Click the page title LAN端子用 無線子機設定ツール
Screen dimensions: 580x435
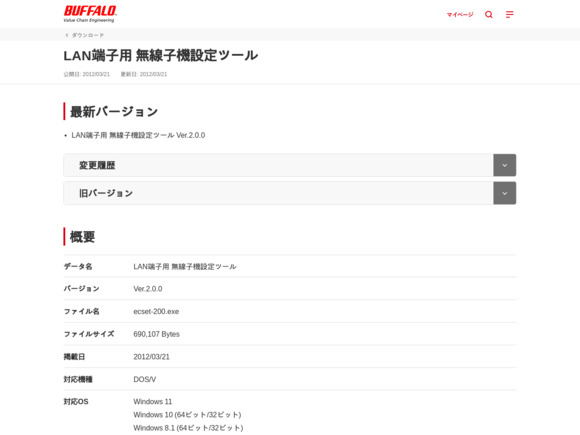coord(161,55)
